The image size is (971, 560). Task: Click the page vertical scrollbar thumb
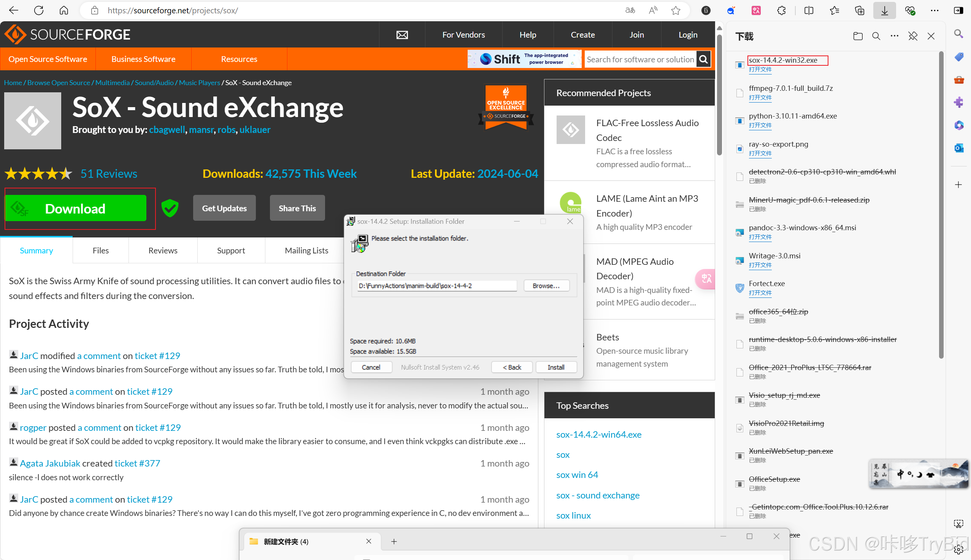[719, 94]
